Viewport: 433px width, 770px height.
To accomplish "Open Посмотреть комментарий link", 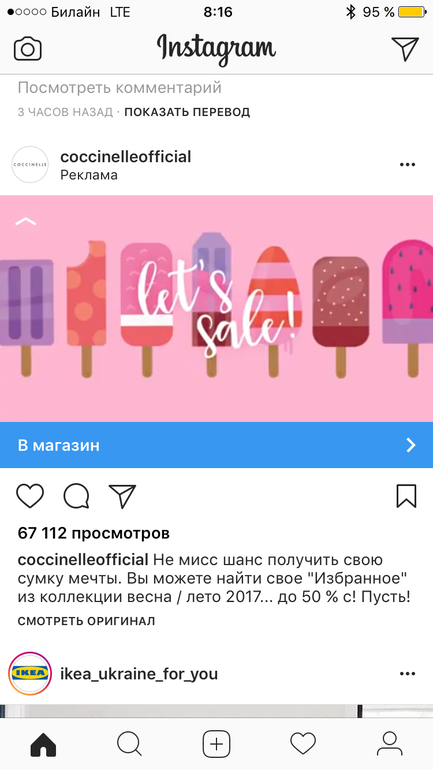I will click(x=120, y=88).
